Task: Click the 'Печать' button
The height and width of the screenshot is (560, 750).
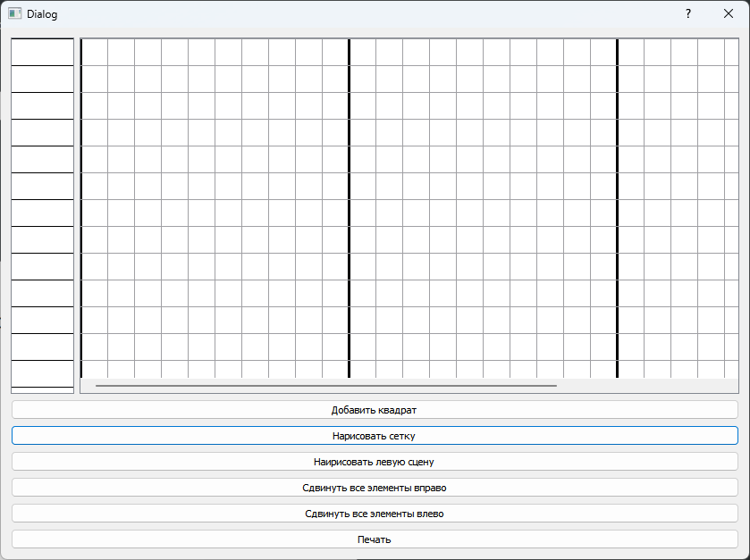Action: 375,539
